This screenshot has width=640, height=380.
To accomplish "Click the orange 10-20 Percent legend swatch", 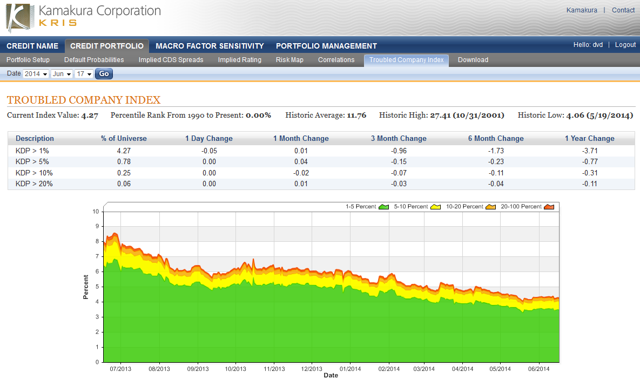I will (x=491, y=207).
